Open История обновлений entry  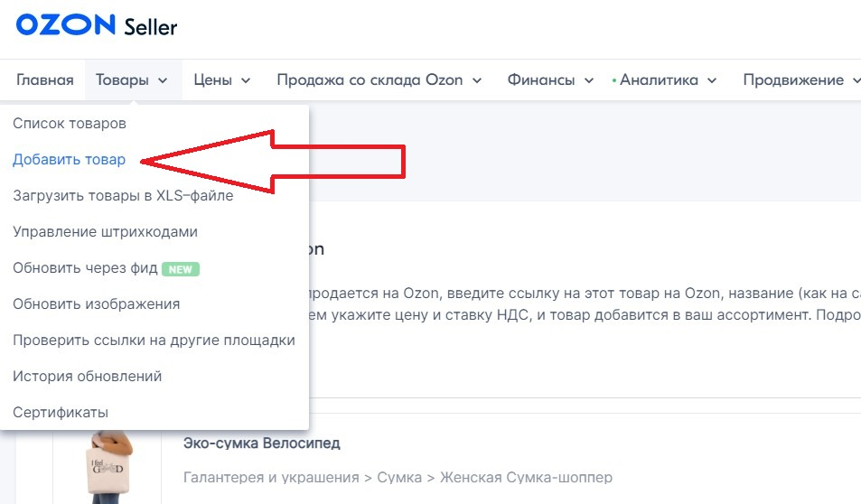(x=88, y=377)
